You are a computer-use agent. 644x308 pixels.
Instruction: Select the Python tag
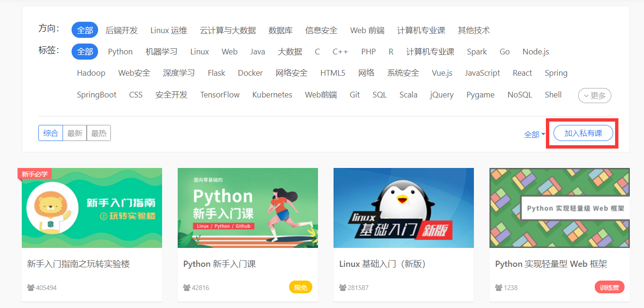click(x=120, y=52)
